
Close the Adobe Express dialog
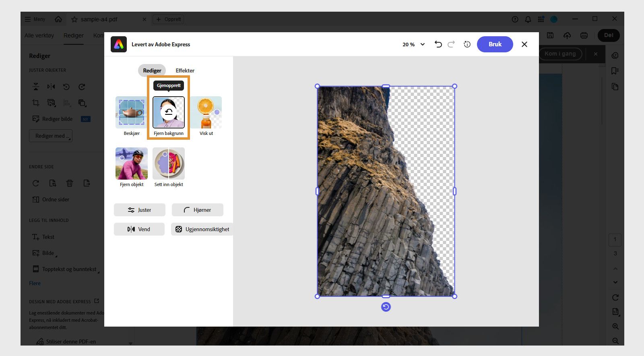[x=524, y=44]
